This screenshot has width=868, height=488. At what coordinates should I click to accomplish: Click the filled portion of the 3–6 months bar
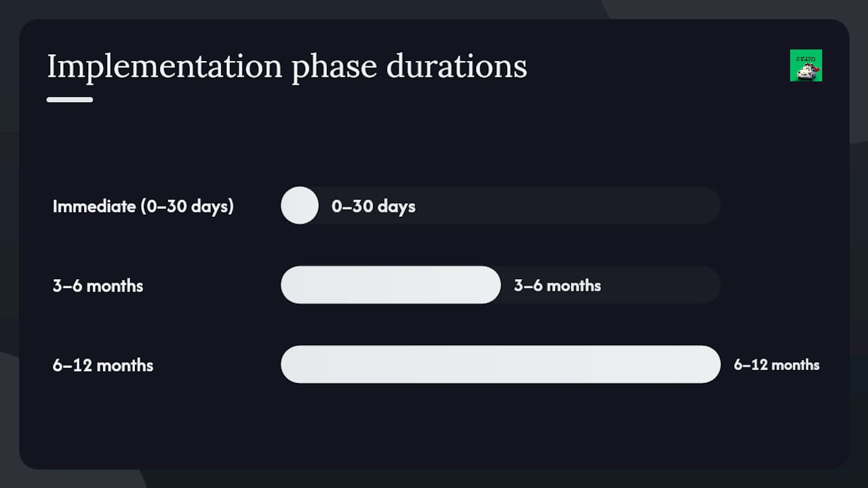click(391, 285)
